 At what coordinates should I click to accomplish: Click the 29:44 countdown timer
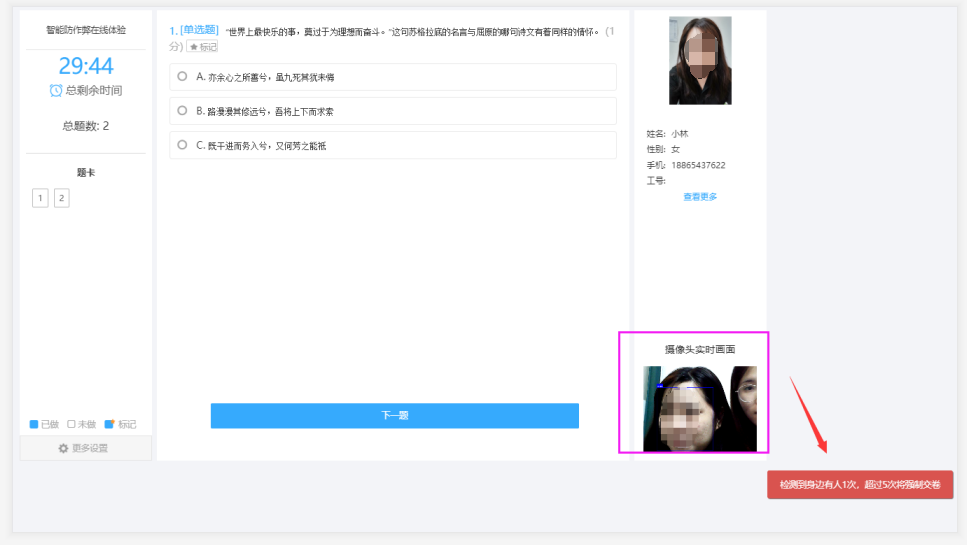(86, 65)
